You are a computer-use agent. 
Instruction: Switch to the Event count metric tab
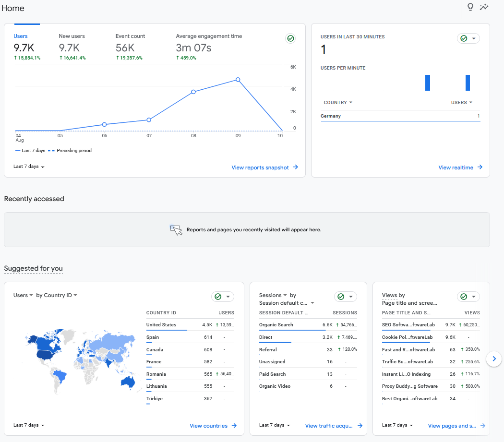130,36
